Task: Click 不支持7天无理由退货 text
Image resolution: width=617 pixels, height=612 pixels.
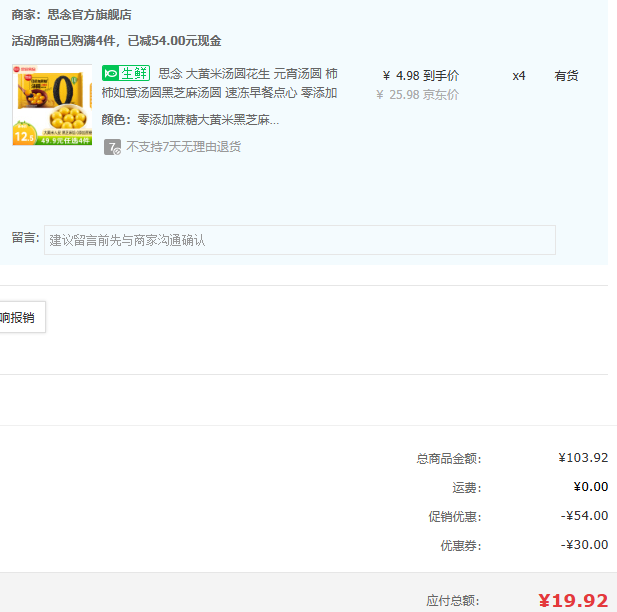Action: click(x=183, y=147)
